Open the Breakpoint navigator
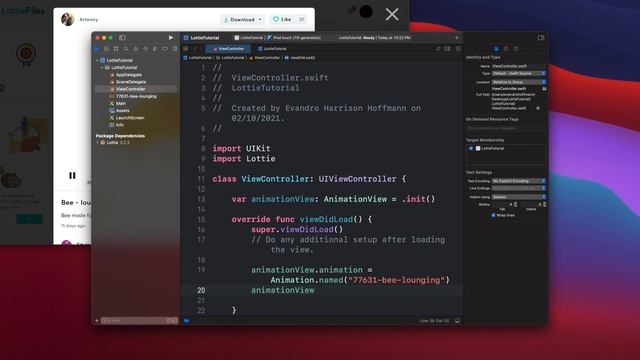Viewport: 640px width, 360px height. pos(165,49)
